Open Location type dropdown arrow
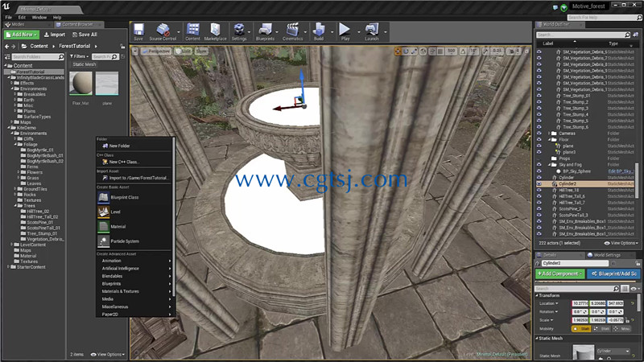The height and width of the screenshot is (362, 644). (556, 303)
